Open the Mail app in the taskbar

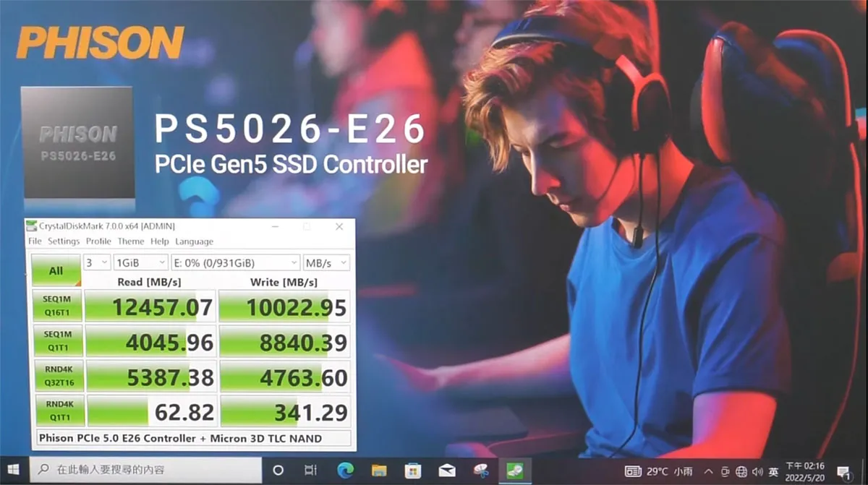tap(447, 471)
